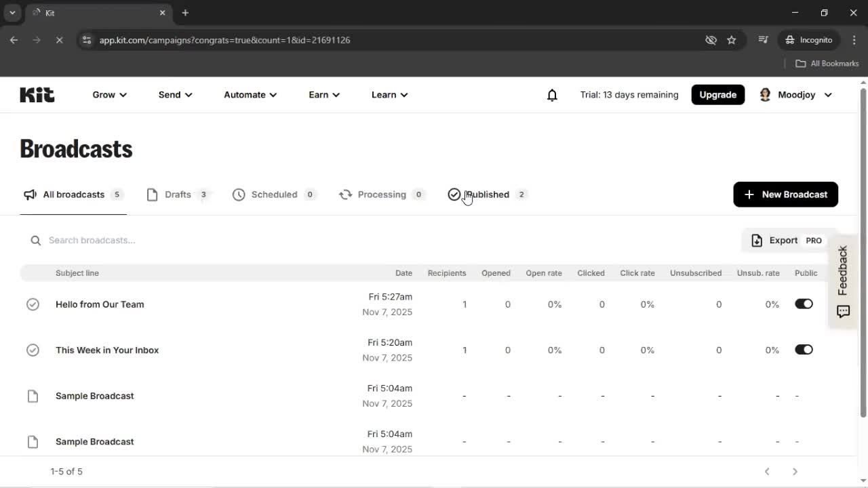Click the notification bell icon

tap(552, 95)
